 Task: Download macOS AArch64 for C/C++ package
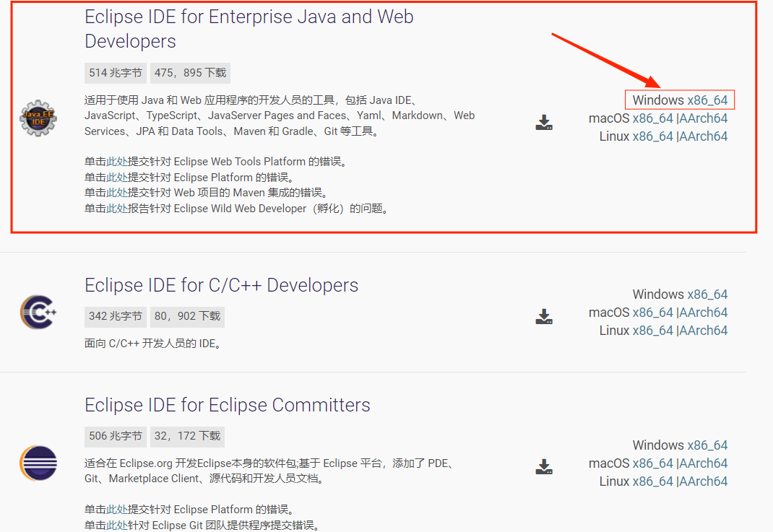point(704,313)
